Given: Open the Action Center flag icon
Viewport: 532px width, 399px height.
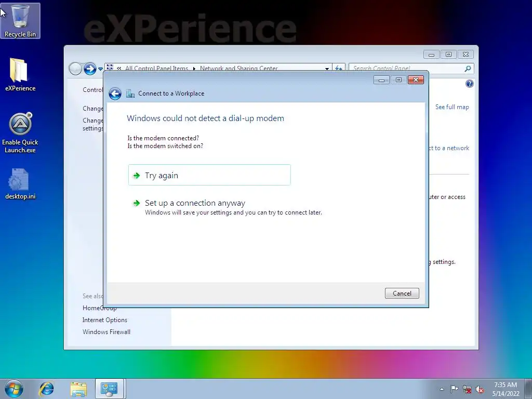Looking at the screenshot, I should [454, 389].
